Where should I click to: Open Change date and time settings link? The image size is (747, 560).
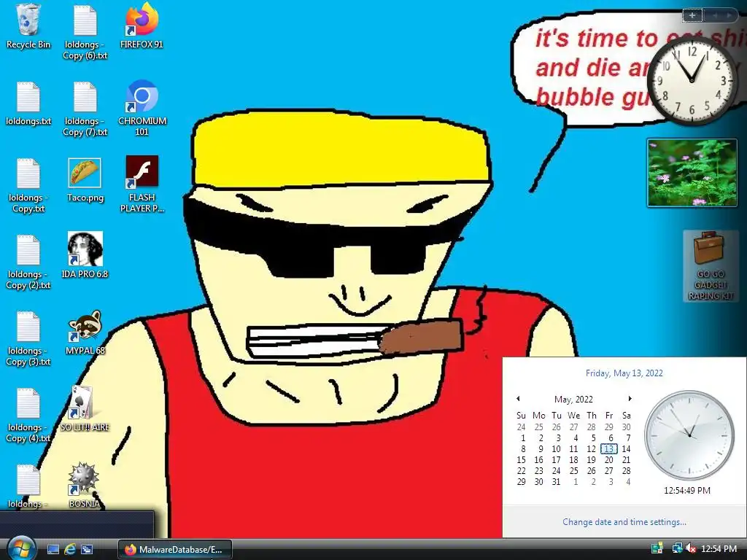pyautogui.click(x=624, y=522)
